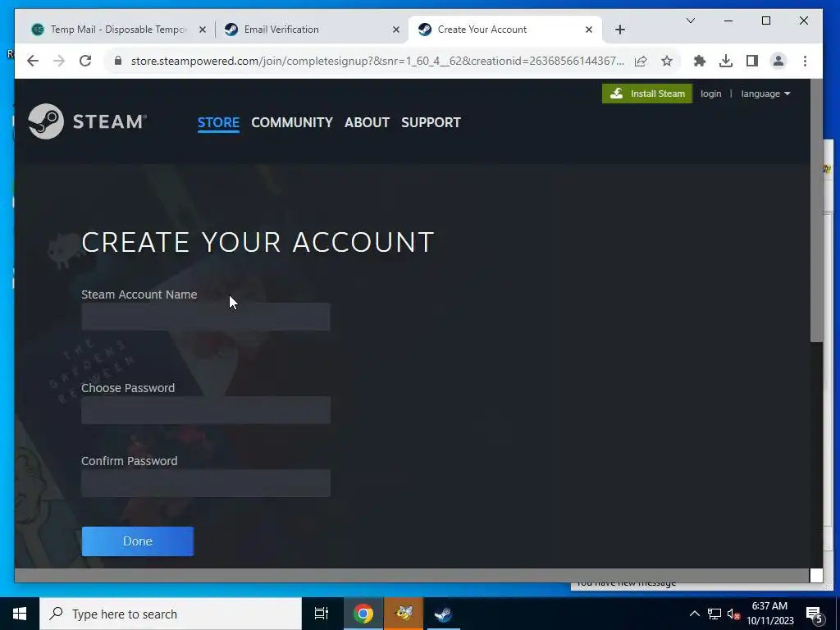Select the Create Your Account tab

click(x=505, y=30)
